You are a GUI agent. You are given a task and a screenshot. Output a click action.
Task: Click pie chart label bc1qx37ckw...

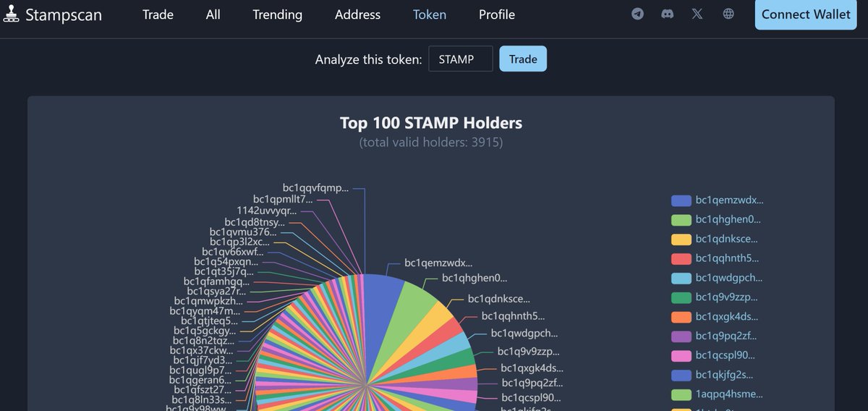[202, 351]
